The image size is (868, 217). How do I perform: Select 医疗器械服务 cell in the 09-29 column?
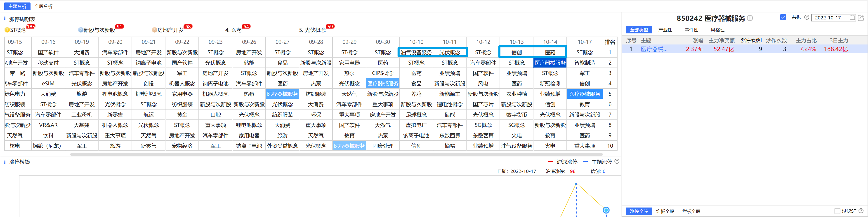point(349,146)
